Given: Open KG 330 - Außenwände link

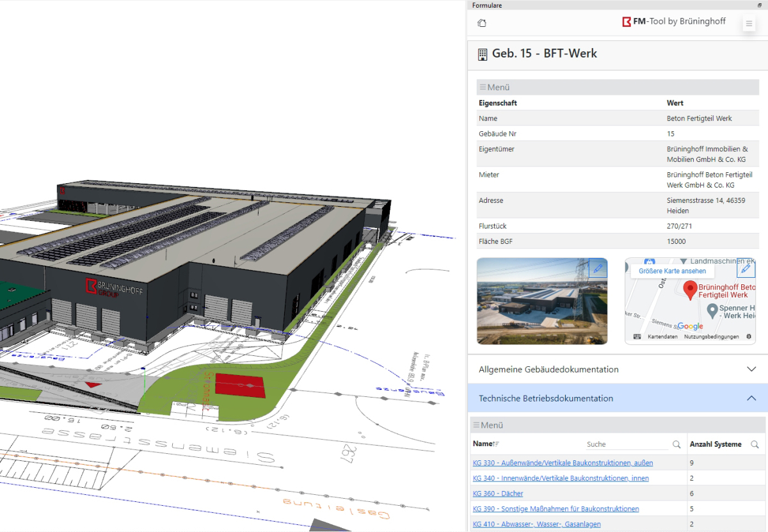Looking at the screenshot, I should tap(563, 462).
